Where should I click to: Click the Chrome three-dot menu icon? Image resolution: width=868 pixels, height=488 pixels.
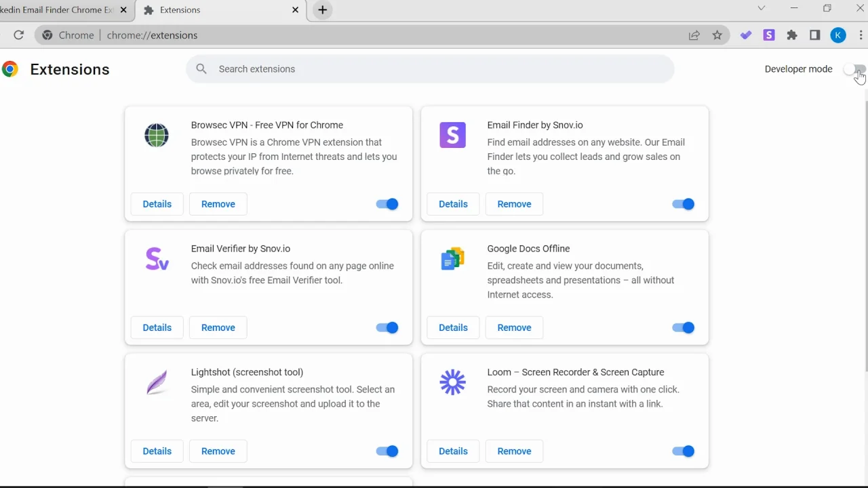[862, 35]
